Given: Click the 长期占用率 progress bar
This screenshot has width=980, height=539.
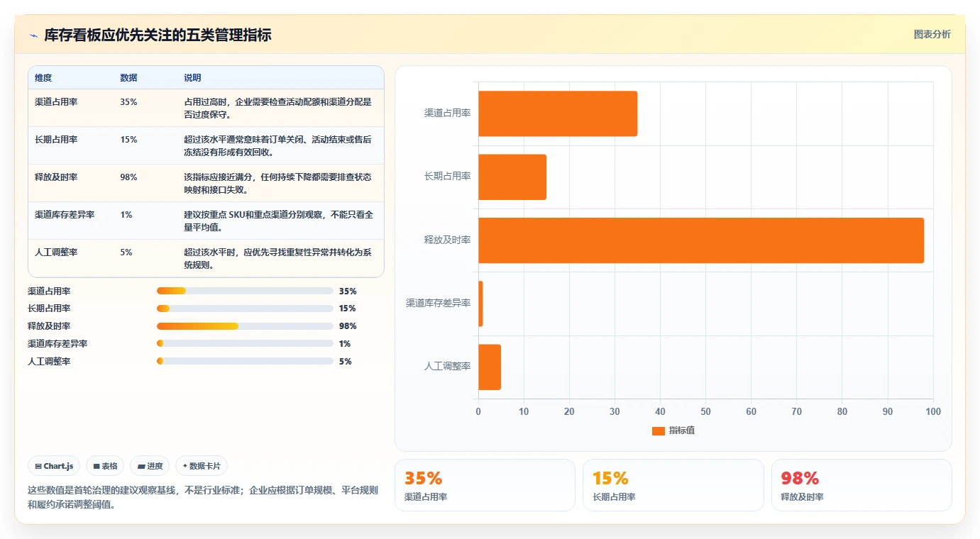Looking at the screenshot, I should tap(245, 309).
